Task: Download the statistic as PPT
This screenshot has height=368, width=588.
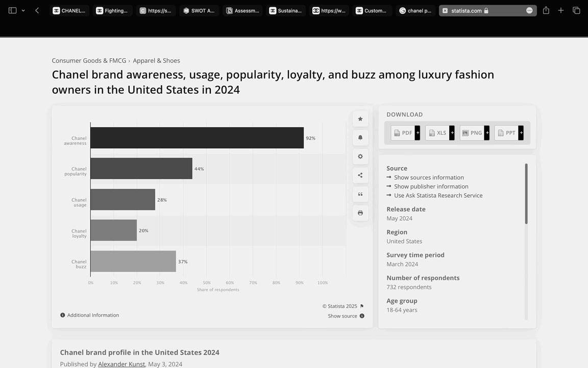Action: click(x=506, y=133)
